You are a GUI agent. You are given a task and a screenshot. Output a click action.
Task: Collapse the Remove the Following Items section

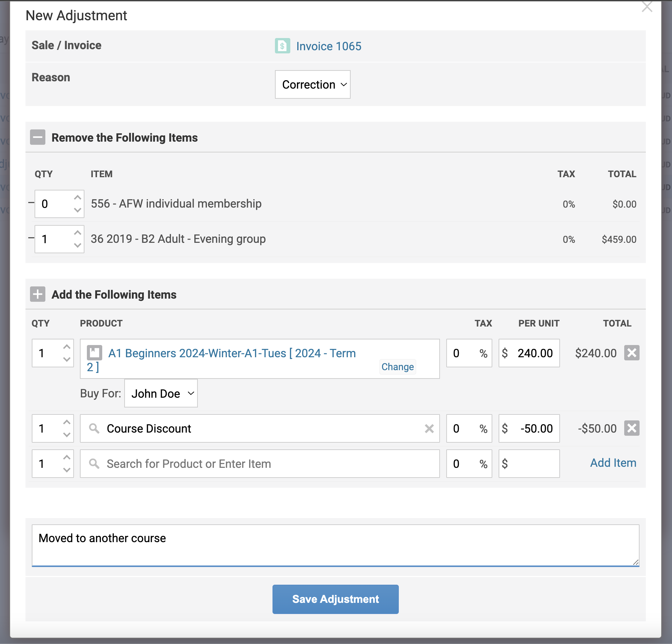[x=38, y=137]
